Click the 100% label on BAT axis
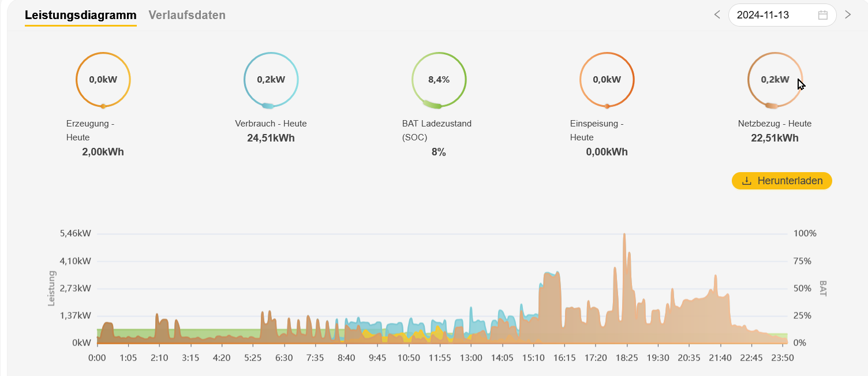 (805, 233)
